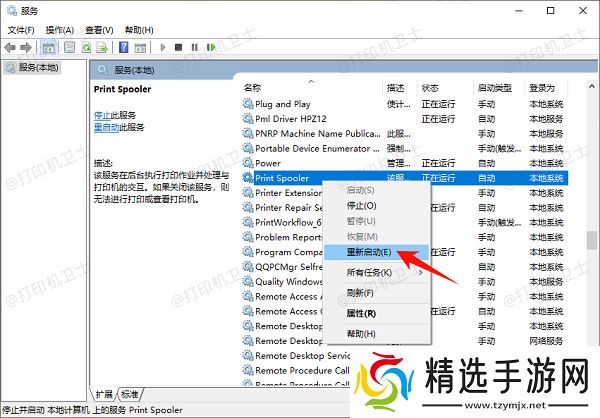Sort by the 登录为 column header
The height and width of the screenshot is (418, 600).
tap(546, 88)
